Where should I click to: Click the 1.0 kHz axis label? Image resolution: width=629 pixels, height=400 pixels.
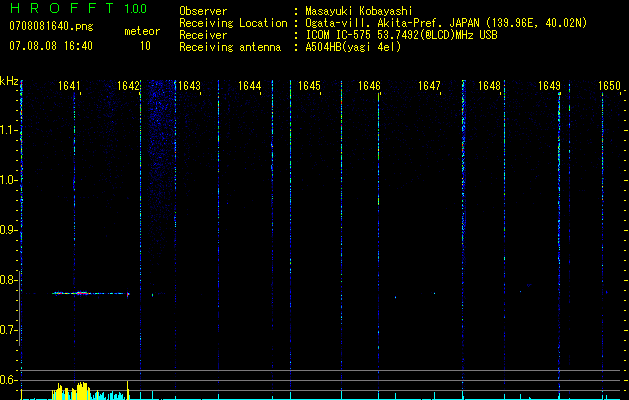tap(8, 180)
